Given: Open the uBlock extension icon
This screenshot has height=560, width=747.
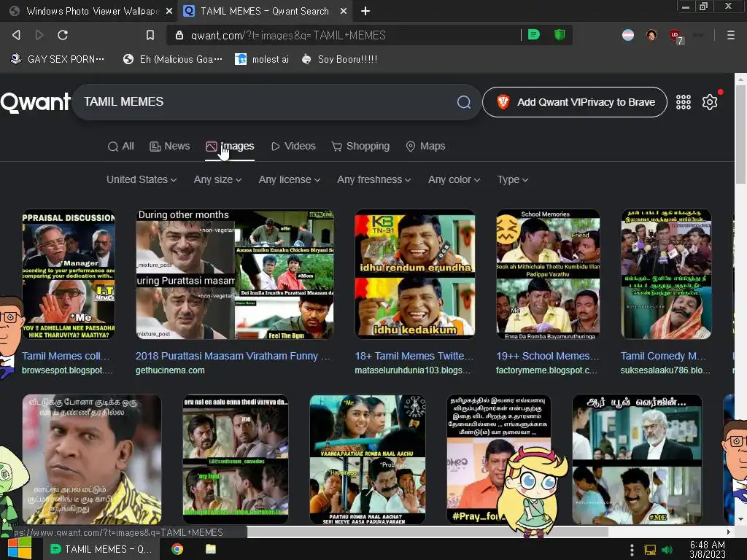Looking at the screenshot, I should pyautogui.click(x=676, y=36).
